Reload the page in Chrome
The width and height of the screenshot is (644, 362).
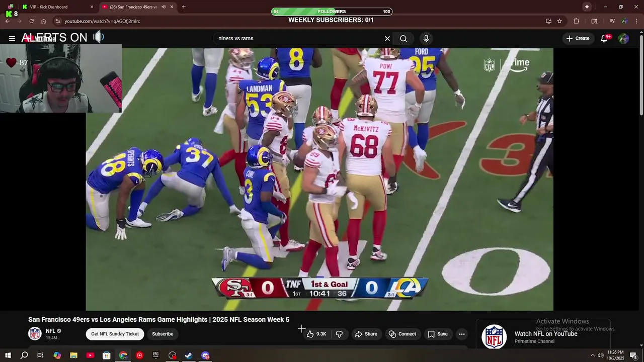[x=31, y=21]
